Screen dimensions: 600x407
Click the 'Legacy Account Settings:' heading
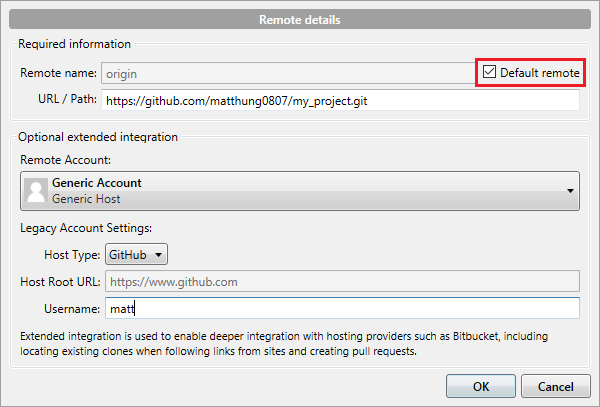[87, 229]
